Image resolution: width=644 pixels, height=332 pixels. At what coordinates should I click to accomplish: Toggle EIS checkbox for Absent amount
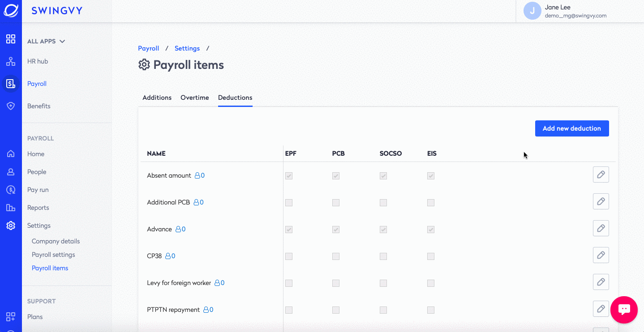[x=431, y=176]
